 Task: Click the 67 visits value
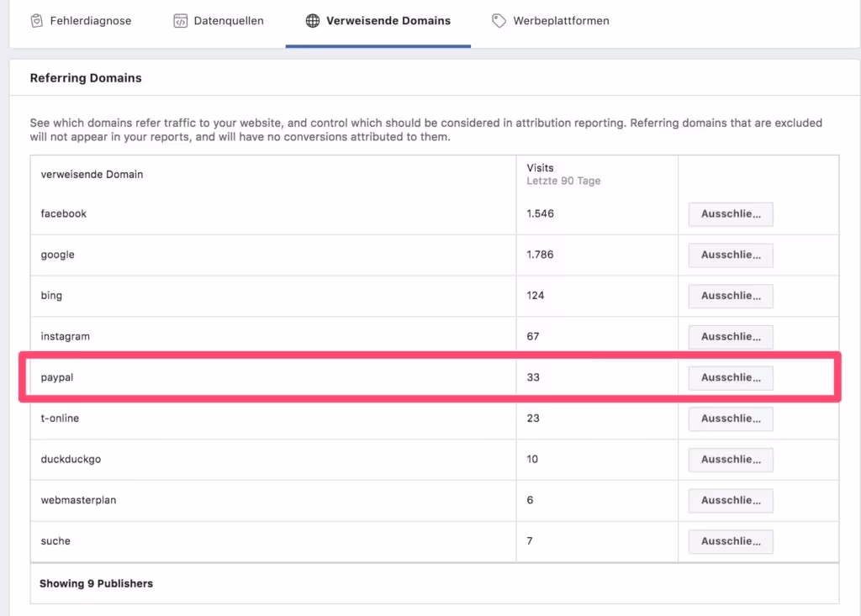tap(533, 336)
